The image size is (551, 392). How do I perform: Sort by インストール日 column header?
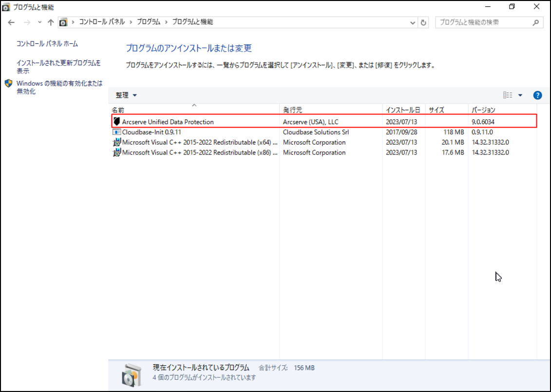tap(404, 110)
